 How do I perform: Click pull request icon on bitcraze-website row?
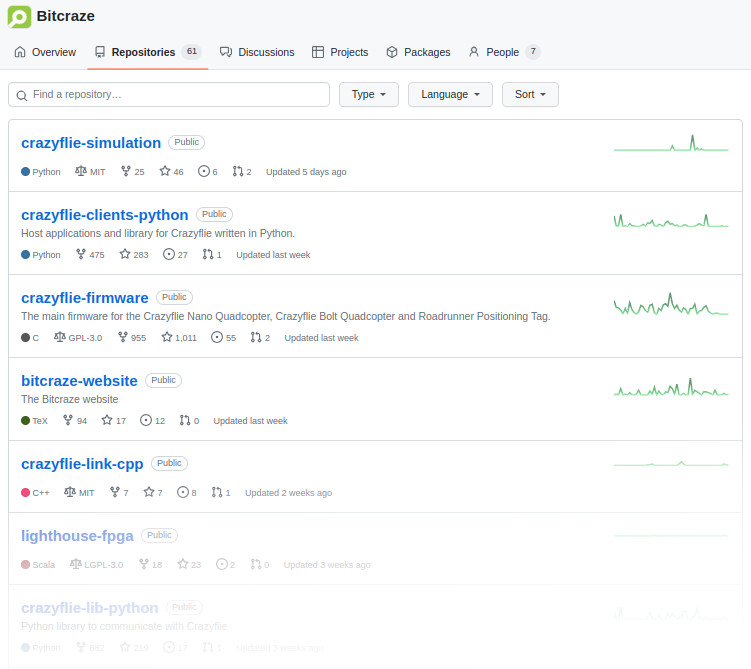point(185,420)
